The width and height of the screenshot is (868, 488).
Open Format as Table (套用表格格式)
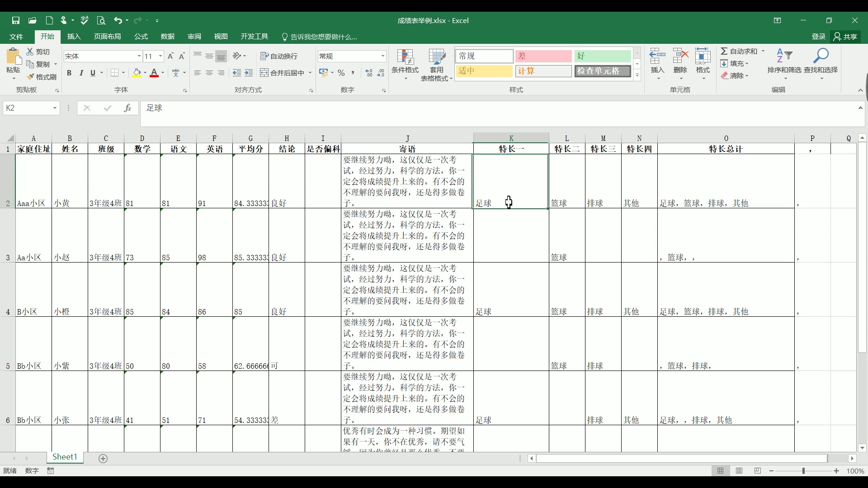(437, 65)
